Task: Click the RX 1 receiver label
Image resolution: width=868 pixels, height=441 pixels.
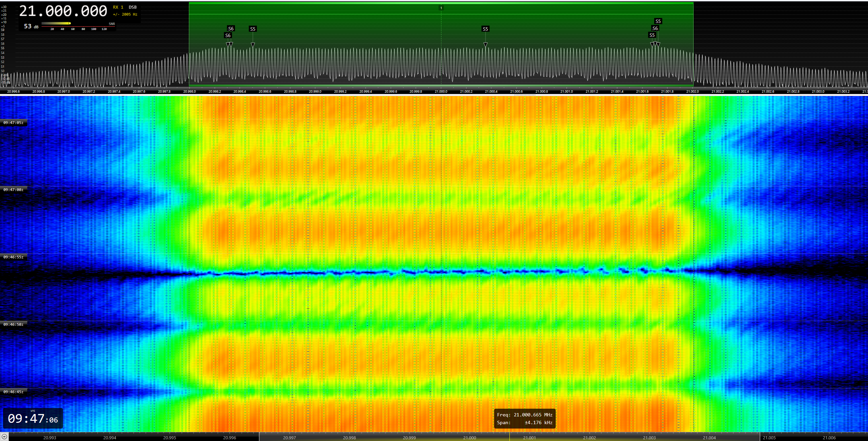Action: click(118, 7)
